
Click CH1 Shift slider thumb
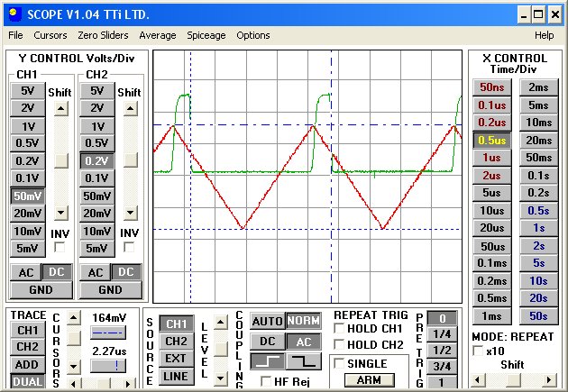click(x=61, y=160)
